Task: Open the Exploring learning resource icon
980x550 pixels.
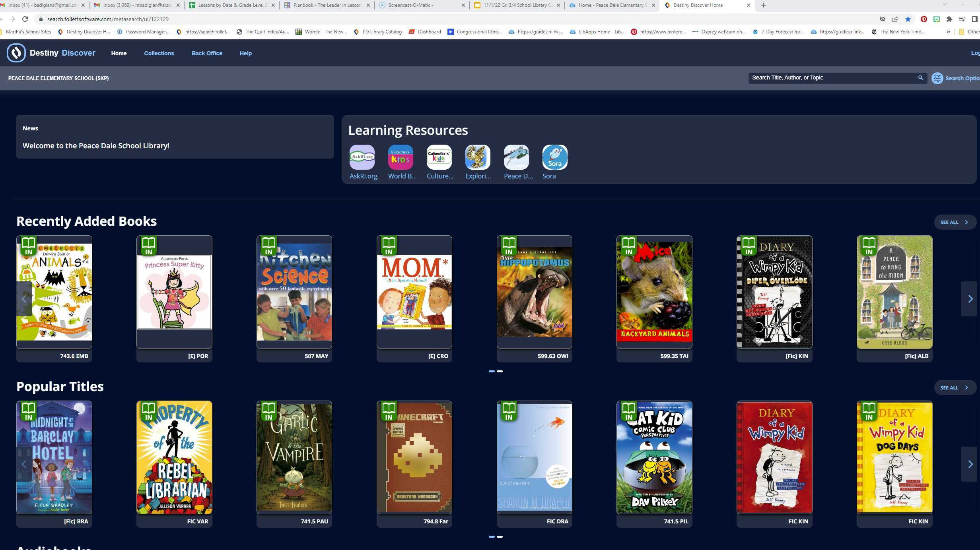Action: point(477,157)
